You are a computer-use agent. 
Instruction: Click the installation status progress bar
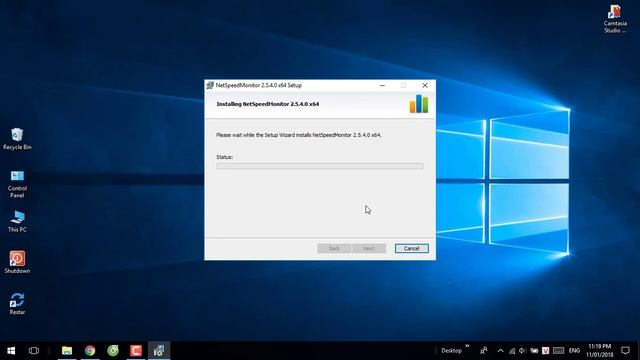pyautogui.click(x=320, y=166)
